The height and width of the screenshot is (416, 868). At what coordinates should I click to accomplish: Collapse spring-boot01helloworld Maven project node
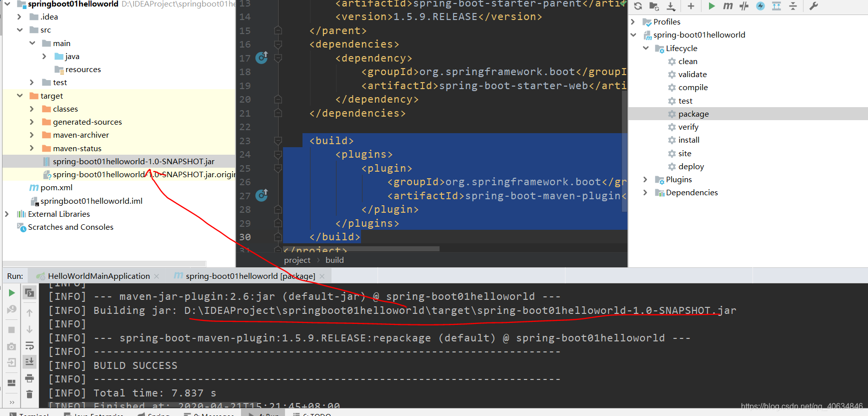click(633, 35)
